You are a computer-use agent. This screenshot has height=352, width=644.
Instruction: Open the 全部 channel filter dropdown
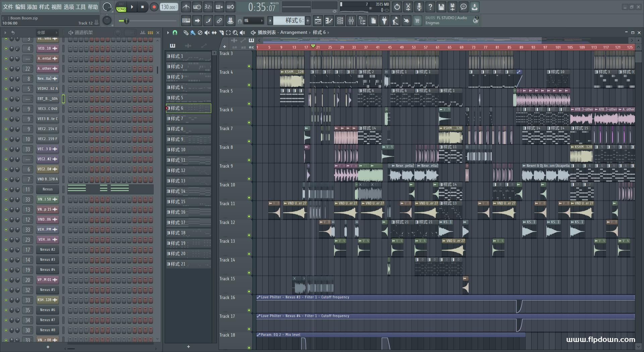coord(47,33)
